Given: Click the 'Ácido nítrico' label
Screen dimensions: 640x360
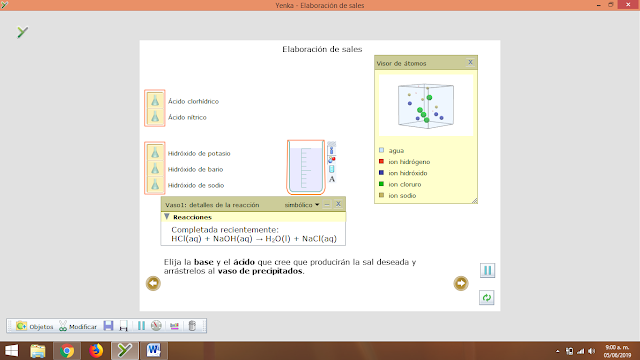Looking at the screenshot, I should tap(187, 117).
